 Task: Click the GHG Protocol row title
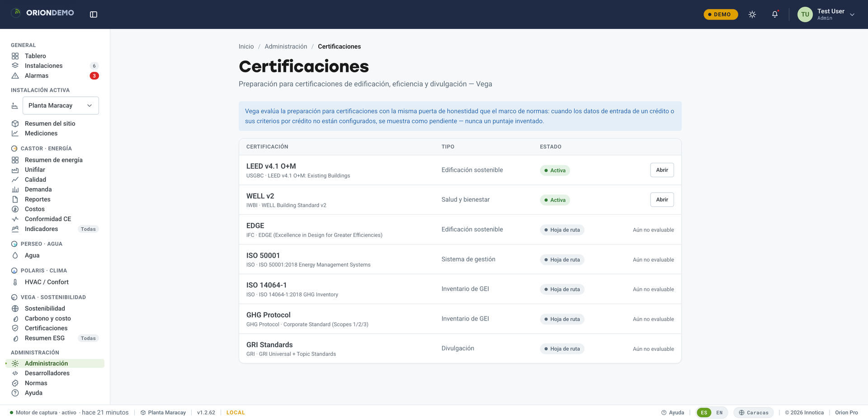point(269,315)
